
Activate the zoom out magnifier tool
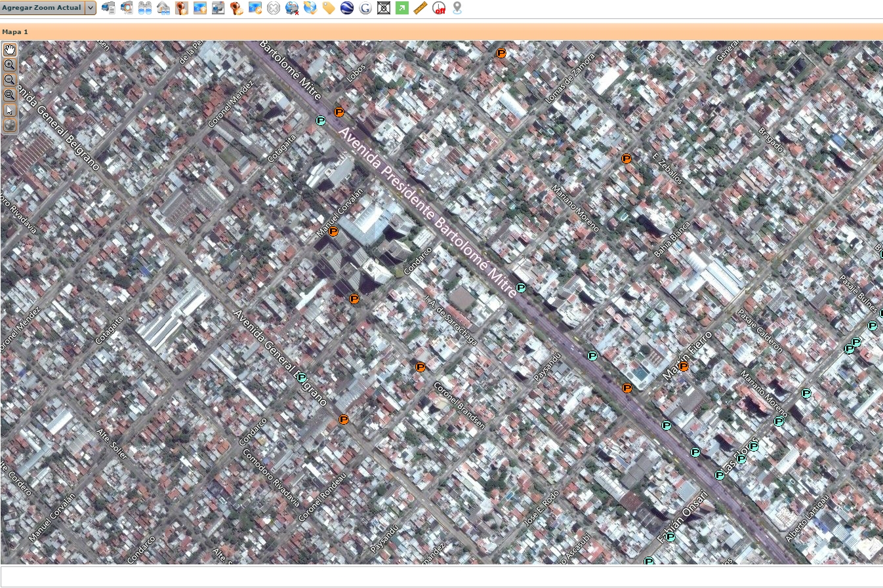point(10,80)
